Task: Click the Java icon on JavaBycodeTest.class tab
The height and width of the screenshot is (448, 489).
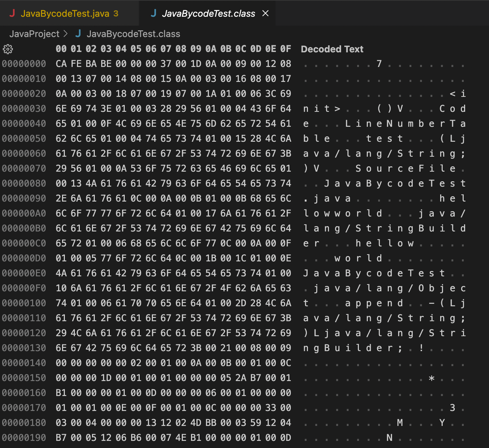Action: point(154,14)
